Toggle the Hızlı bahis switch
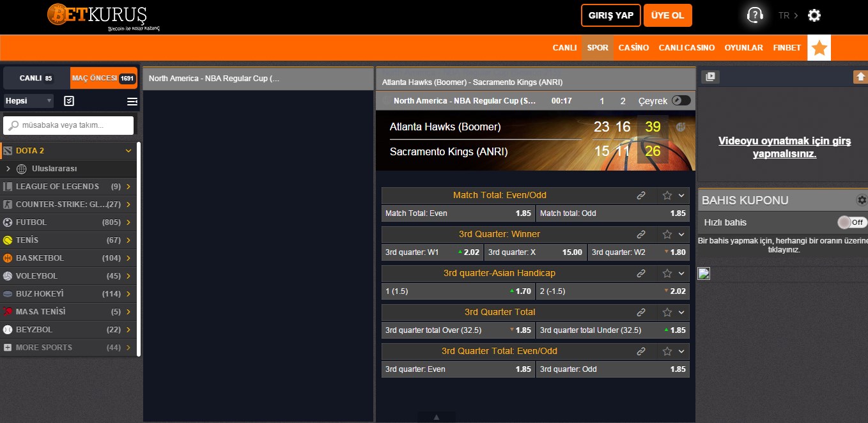 click(x=852, y=222)
